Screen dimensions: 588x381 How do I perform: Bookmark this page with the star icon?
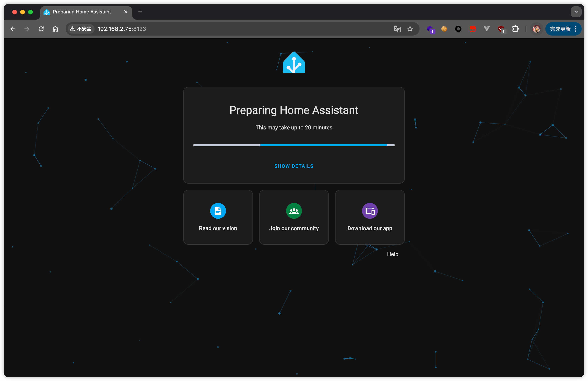click(x=410, y=29)
